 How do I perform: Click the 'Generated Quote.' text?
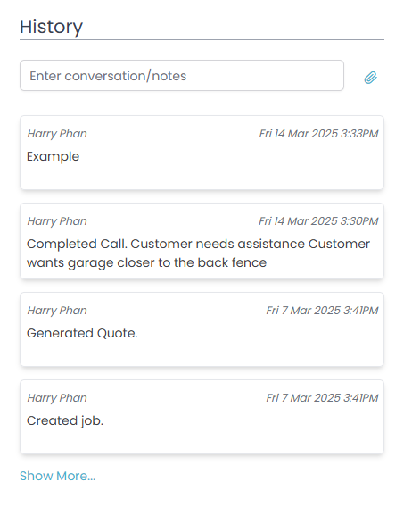click(82, 333)
